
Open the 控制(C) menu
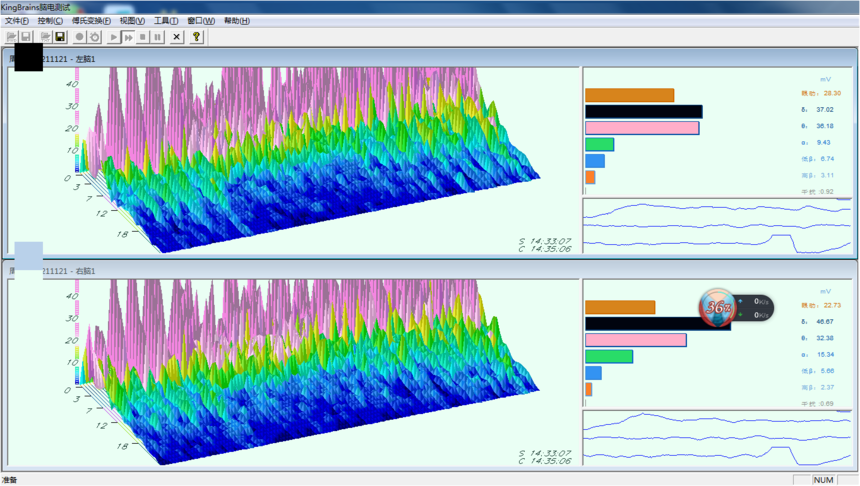[x=50, y=21]
